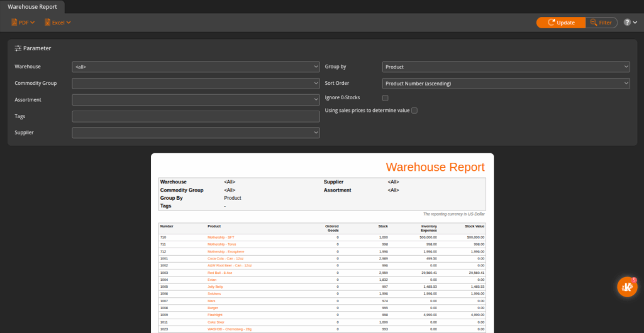Viewport: 644px width, 333px height.
Task: Open the orange chat widget bubble
Action: tap(627, 287)
